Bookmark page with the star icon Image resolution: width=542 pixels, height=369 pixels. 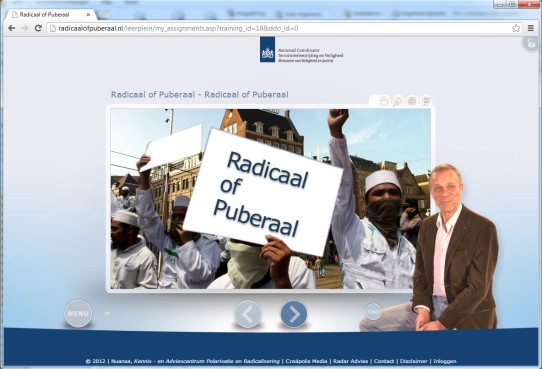[x=516, y=28]
